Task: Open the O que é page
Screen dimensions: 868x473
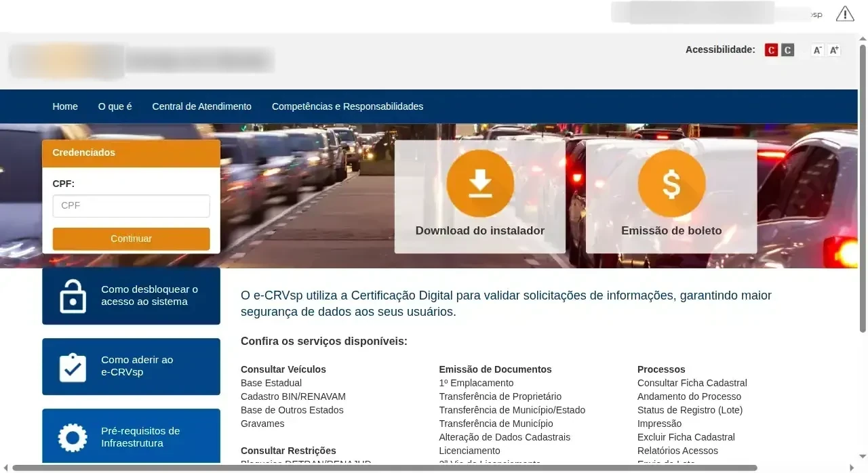Action: point(115,106)
